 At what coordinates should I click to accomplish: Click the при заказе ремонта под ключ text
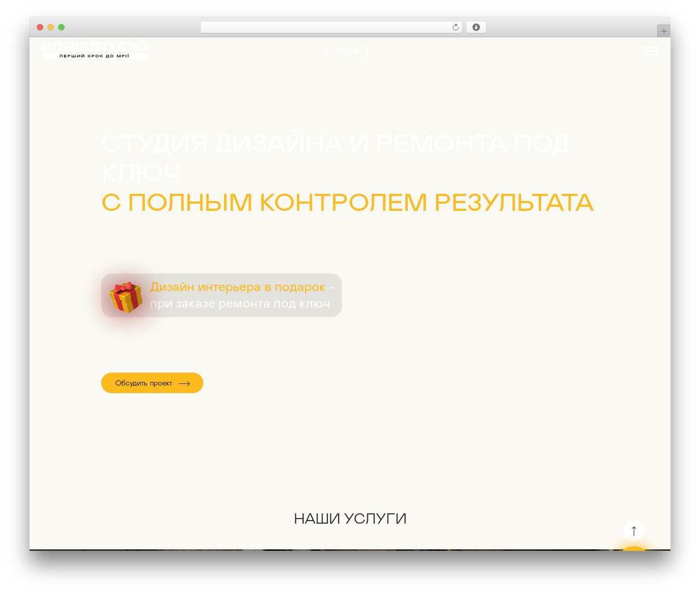click(240, 304)
